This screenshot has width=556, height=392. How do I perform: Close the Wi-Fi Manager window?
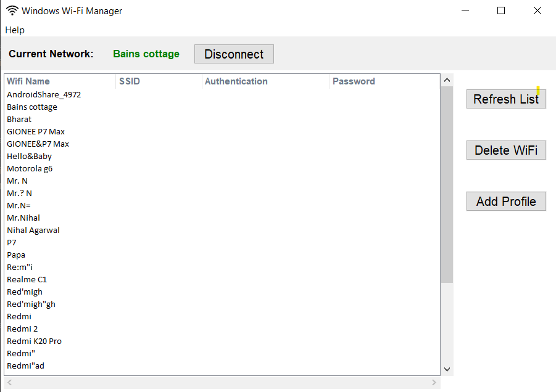(537, 10)
